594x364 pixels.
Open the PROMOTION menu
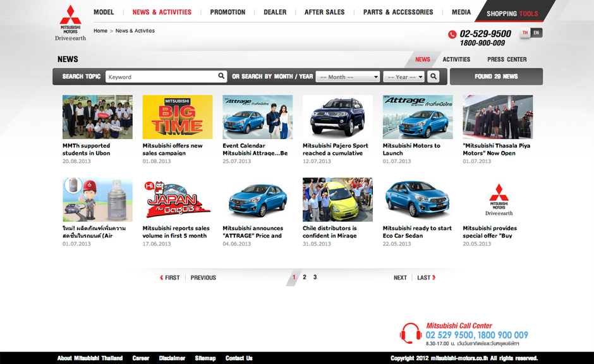point(227,12)
